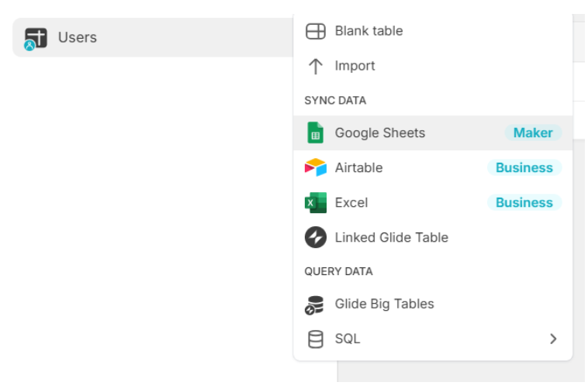Click the Airtable logo icon
The height and width of the screenshot is (389, 588).
tap(315, 167)
